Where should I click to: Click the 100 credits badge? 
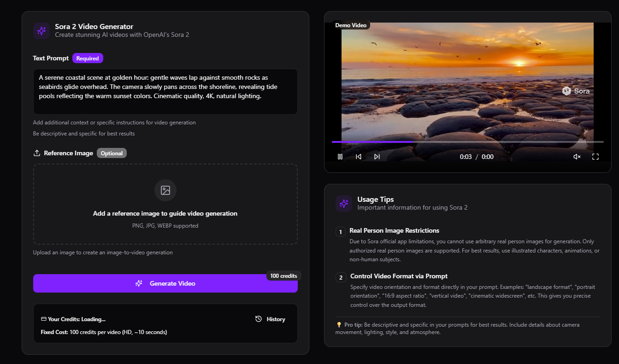(x=283, y=276)
